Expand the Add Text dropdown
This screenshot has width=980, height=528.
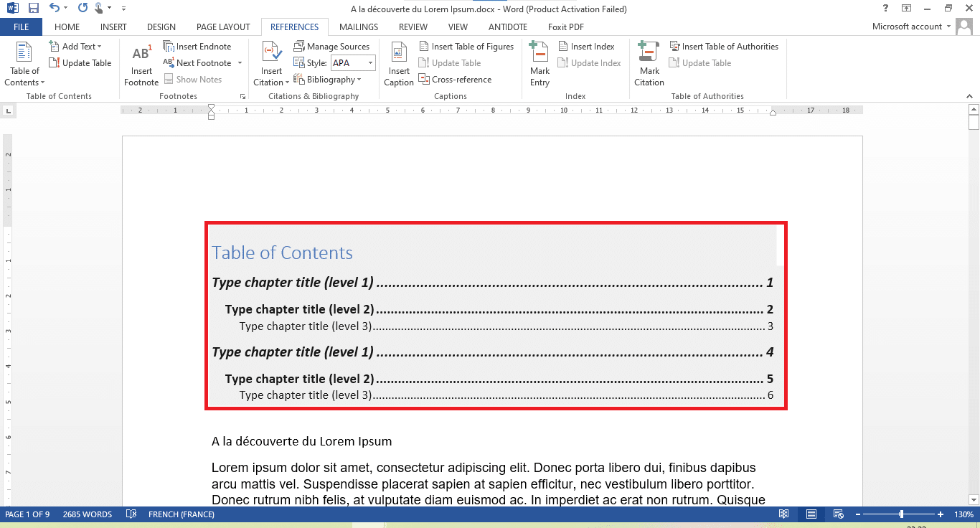(x=75, y=47)
